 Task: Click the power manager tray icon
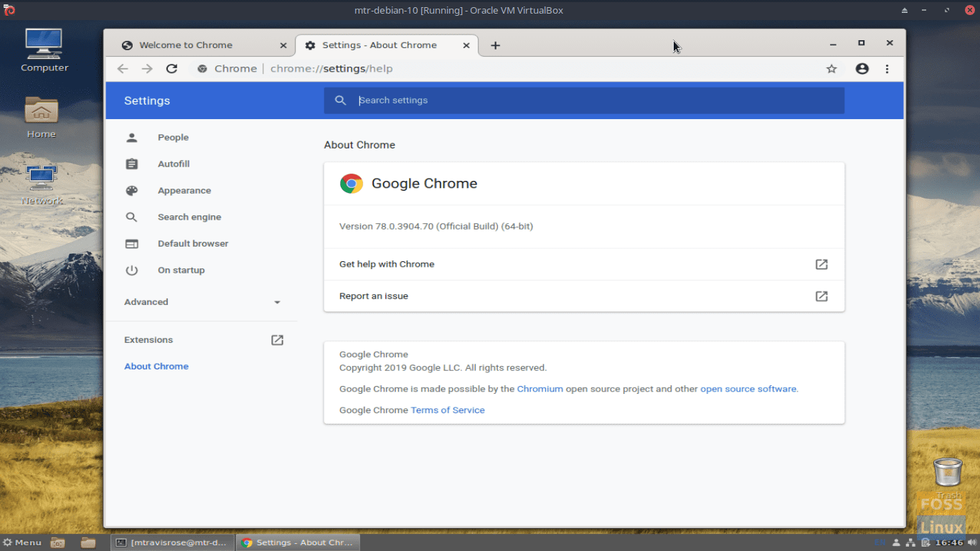click(x=925, y=542)
